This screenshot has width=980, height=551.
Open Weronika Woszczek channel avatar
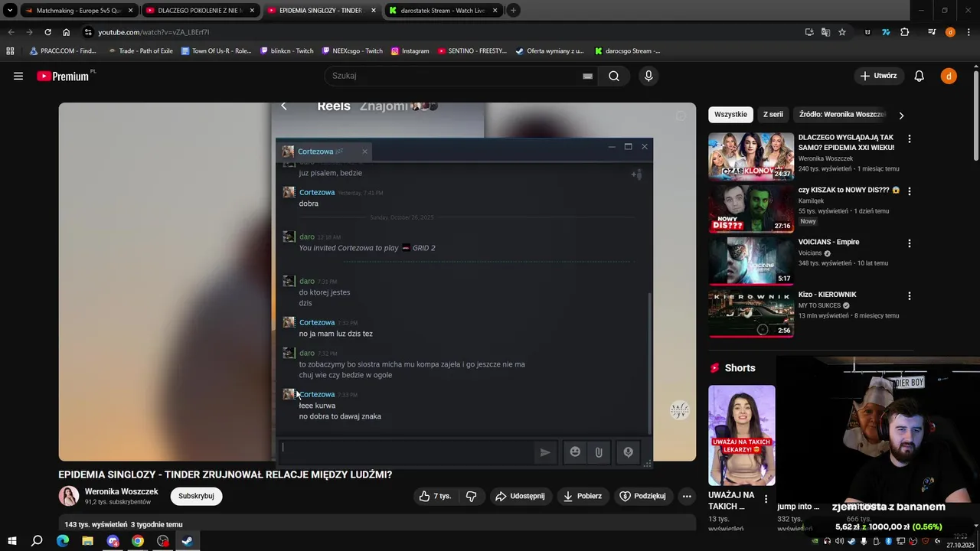(69, 496)
